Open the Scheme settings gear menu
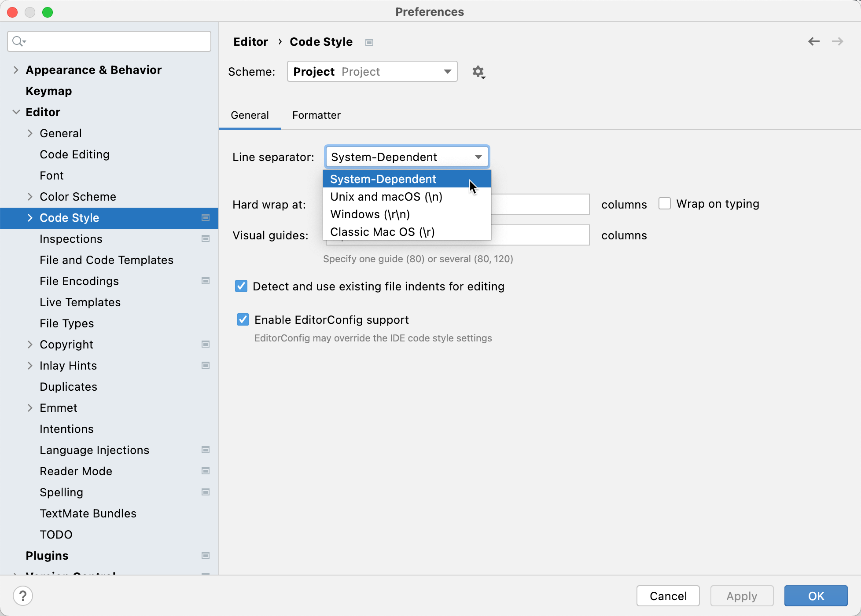This screenshot has width=861, height=616. (478, 72)
